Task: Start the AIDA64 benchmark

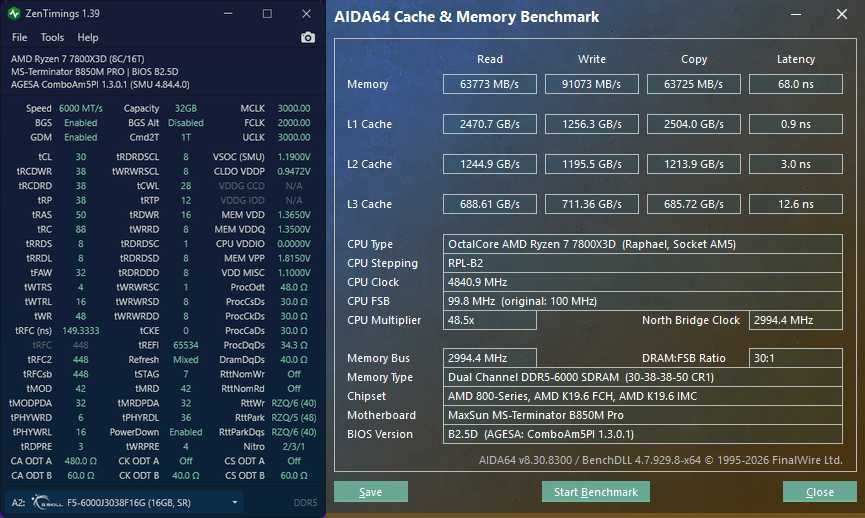Action: 596,492
